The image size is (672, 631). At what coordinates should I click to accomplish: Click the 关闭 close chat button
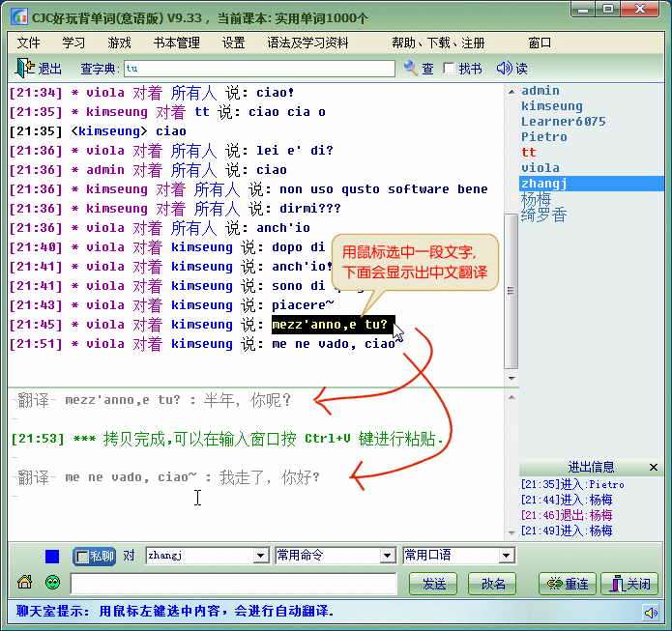pos(628,584)
